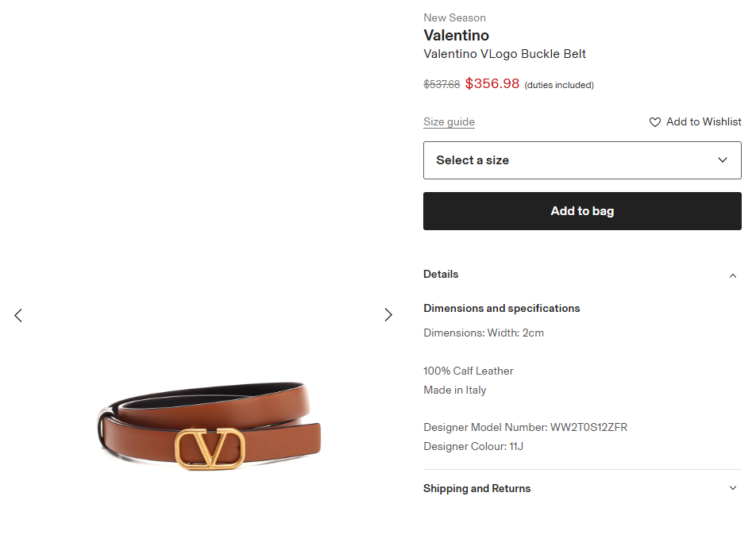Viewport: 756px width, 554px height.
Task: Click the New Season label
Action: (455, 17)
